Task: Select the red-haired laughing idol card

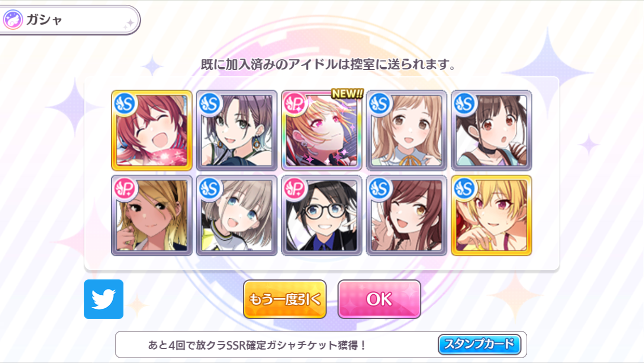Action: point(152,130)
